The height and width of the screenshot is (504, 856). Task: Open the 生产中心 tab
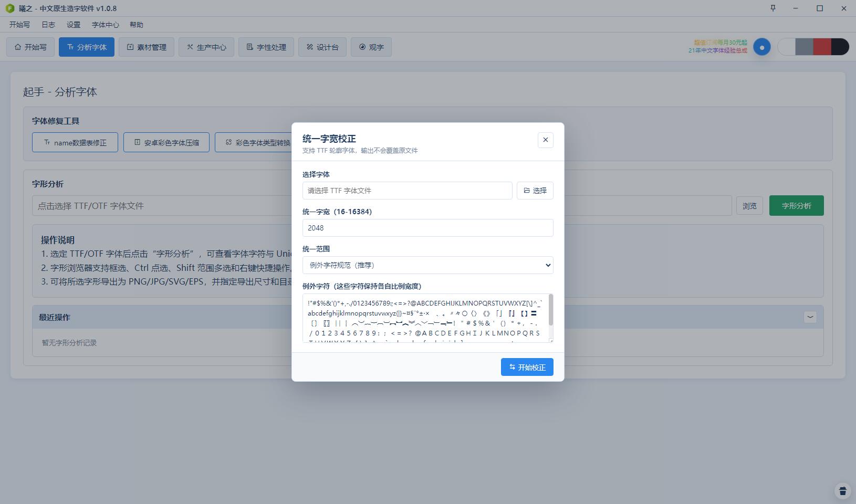206,47
